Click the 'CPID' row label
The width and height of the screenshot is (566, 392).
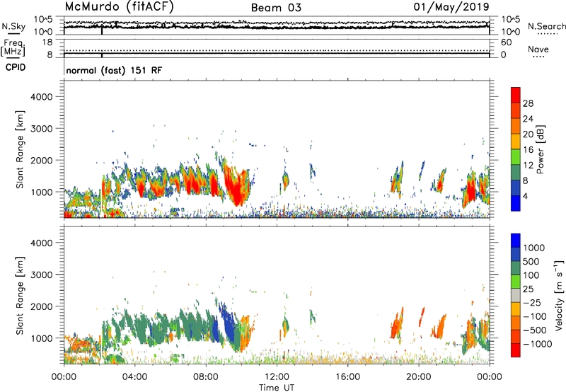click(x=15, y=67)
